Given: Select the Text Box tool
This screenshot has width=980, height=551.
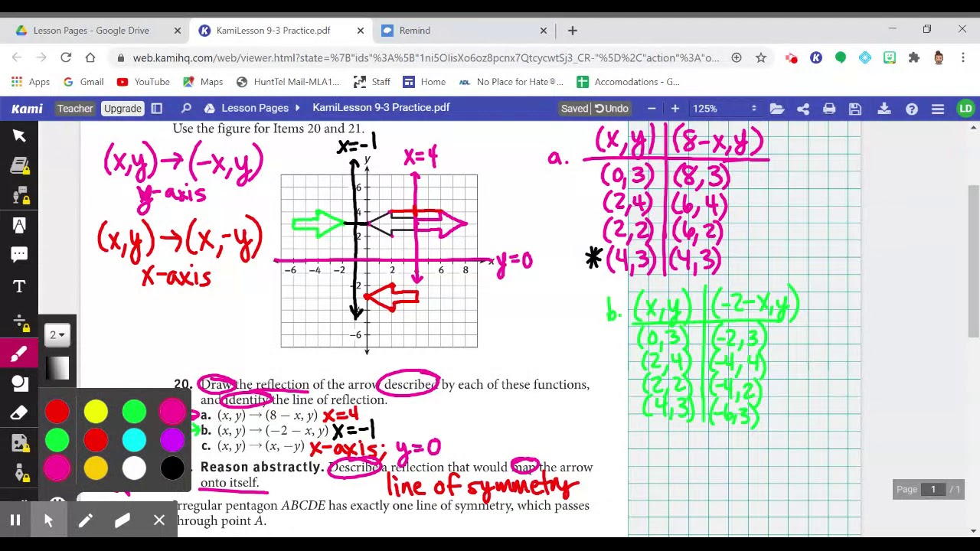Looking at the screenshot, I should 19,287.
